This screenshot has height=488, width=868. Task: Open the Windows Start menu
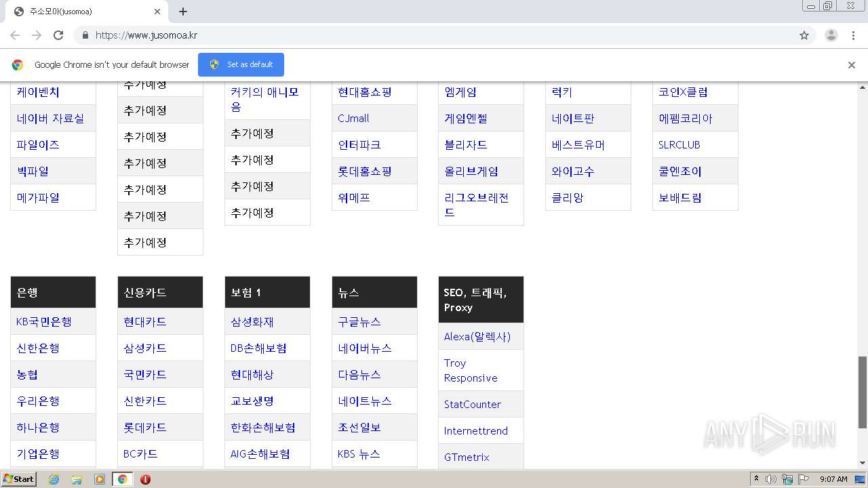(18, 479)
